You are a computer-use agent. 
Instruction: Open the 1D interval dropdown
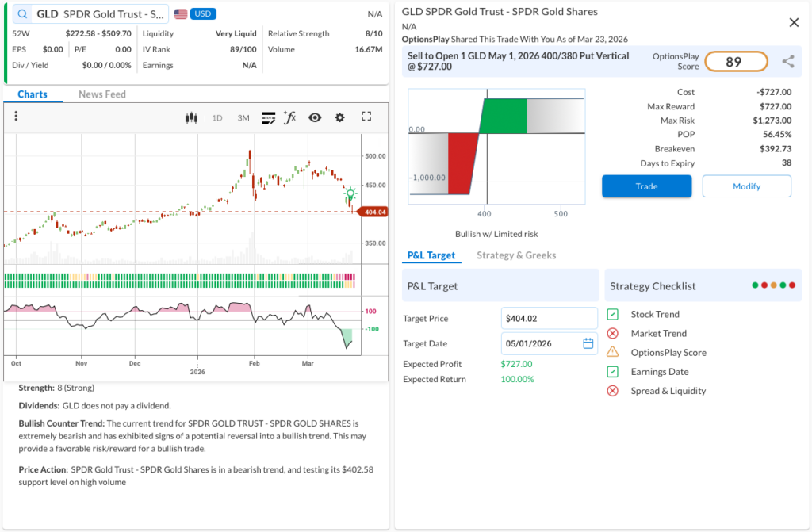pyautogui.click(x=217, y=117)
